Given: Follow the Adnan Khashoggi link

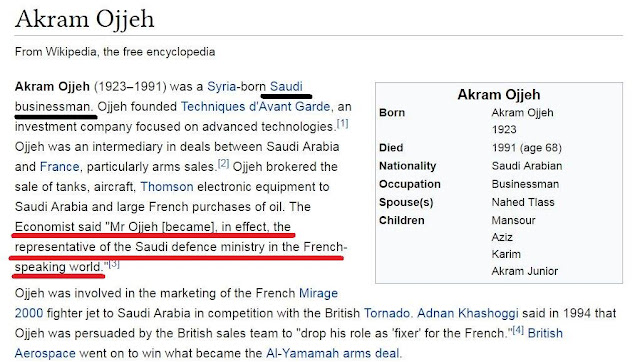Looking at the screenshot, I should pos(467,313).
